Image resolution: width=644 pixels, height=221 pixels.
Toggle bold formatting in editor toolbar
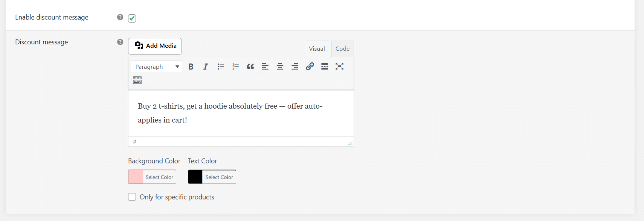(x=191, y=67)
